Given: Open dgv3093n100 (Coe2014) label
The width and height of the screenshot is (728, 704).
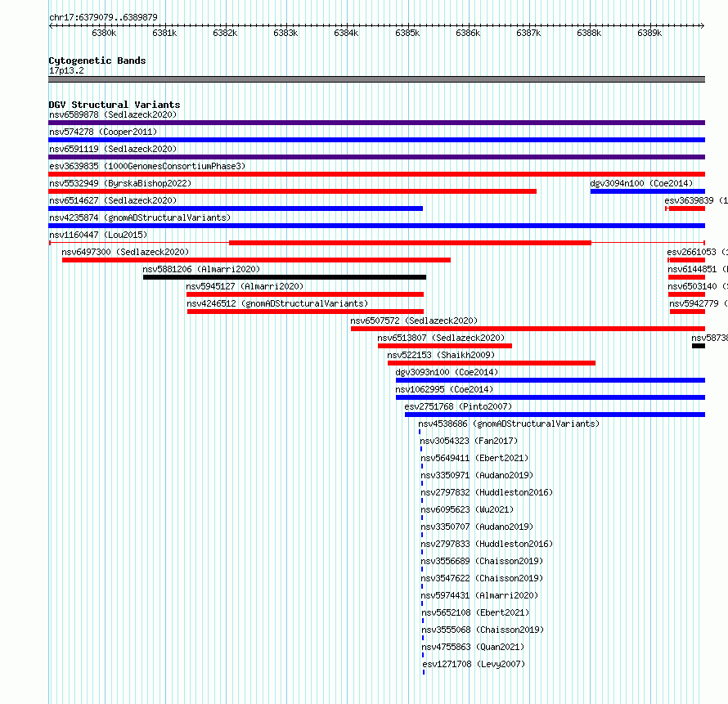Looking at the screenshot, I should 447,372.
